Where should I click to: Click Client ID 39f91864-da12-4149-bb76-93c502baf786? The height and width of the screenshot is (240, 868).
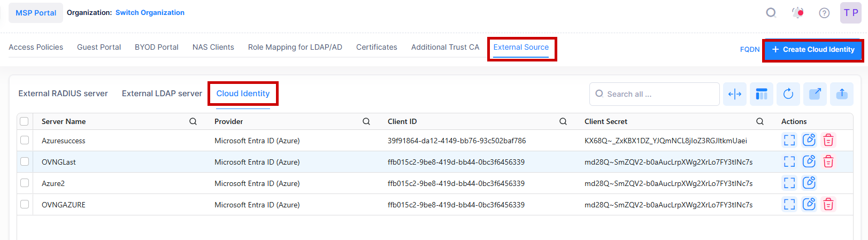457,141
